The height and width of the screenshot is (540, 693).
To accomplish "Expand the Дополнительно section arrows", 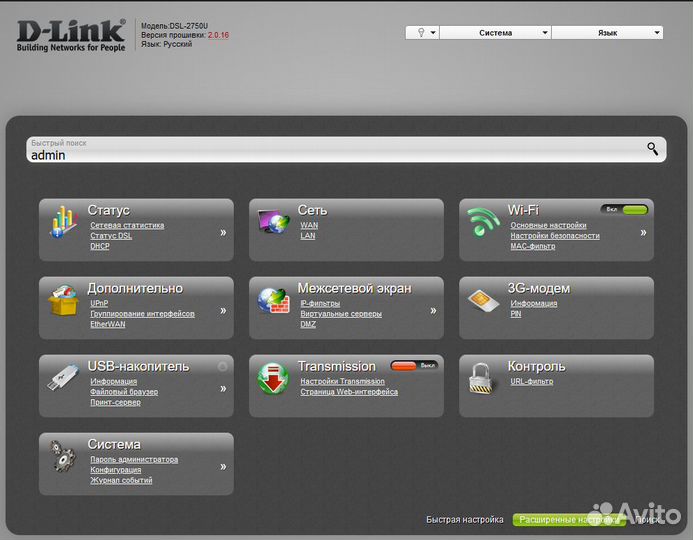I will [223, 311].
